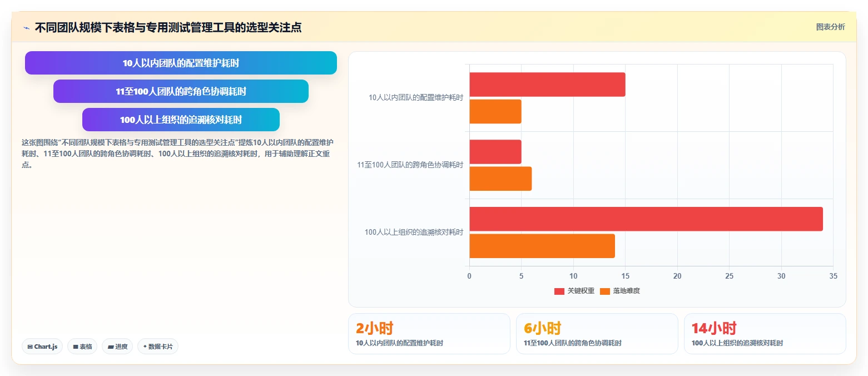Click caption under 14小时 card
Image resolution: width=868 pixels, height=376 pixels.
[737, 344]
